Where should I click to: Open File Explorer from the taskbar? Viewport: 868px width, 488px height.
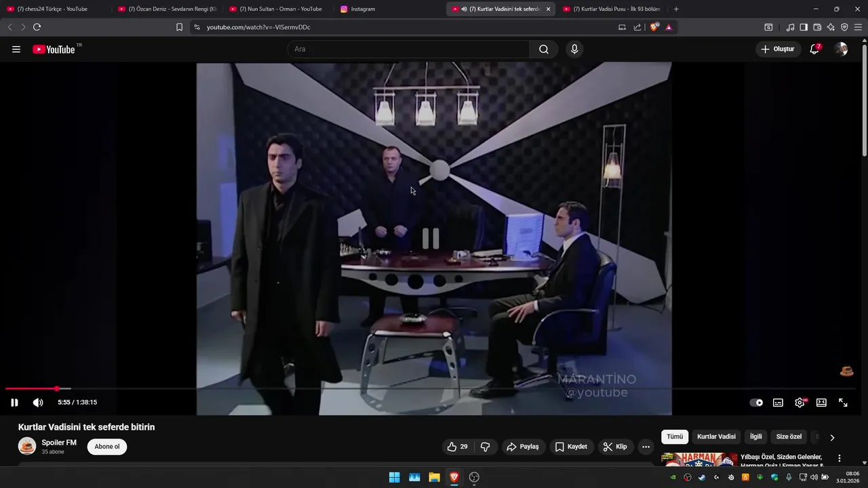[434, 477]
